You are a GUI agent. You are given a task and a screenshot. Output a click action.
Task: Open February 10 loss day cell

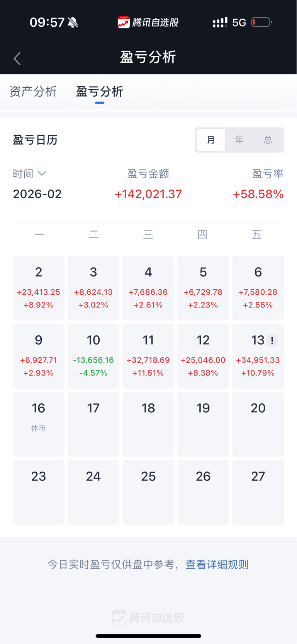(x=93, y=356)
